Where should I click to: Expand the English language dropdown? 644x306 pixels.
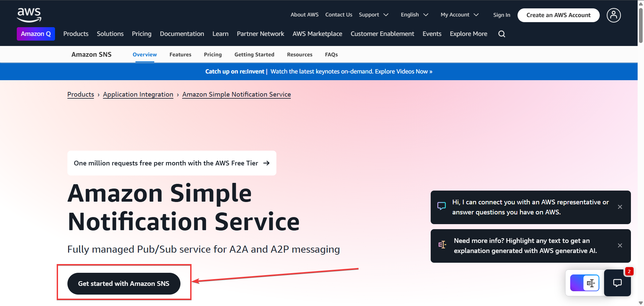(x=415, y=15)
